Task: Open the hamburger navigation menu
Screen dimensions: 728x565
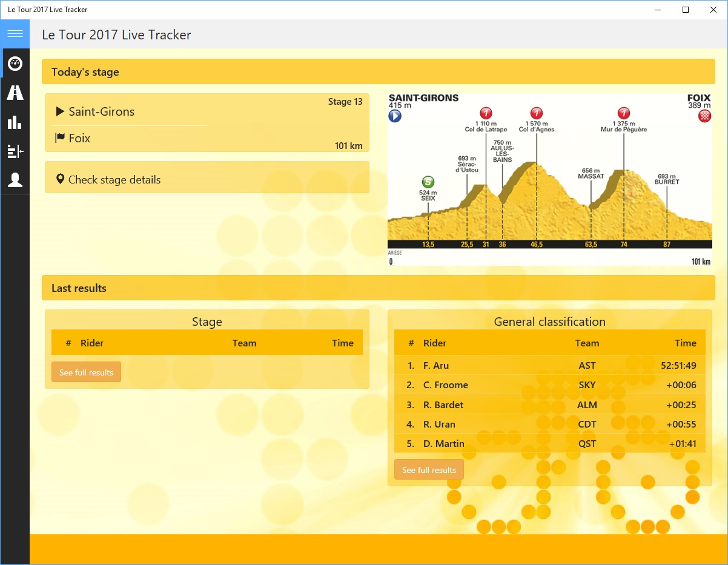Action: click(15, 34)
